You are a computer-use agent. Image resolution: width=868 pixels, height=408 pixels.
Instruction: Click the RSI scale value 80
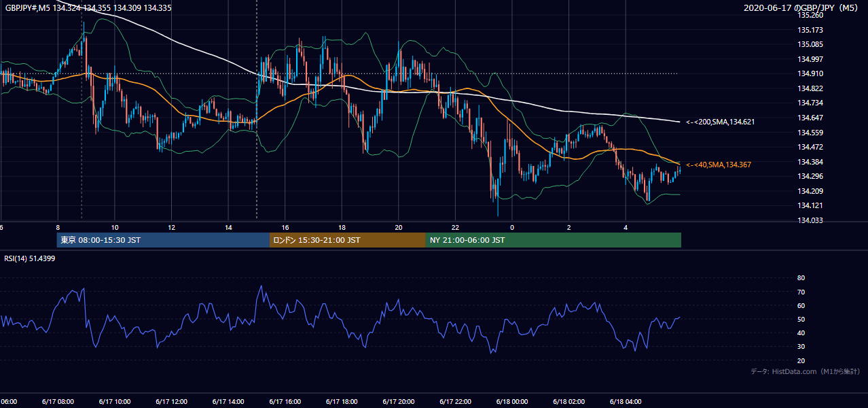(x=801, y=278)
